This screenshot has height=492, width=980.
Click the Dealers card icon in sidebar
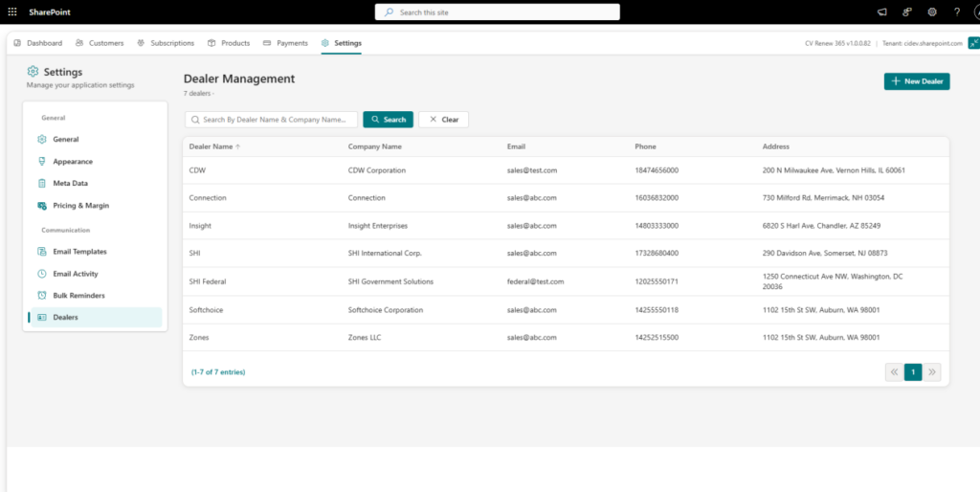[42, 317]
